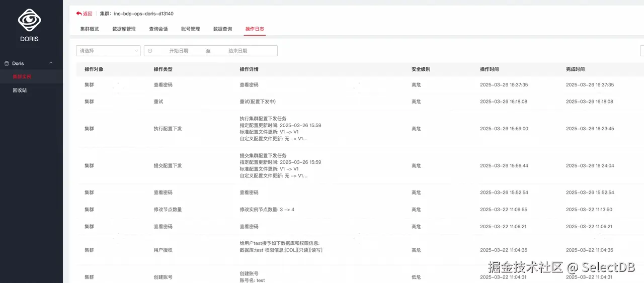The image size is (644, 283).
Task: Click the Doris sidebar menu icon
Action: pos(7,63)
